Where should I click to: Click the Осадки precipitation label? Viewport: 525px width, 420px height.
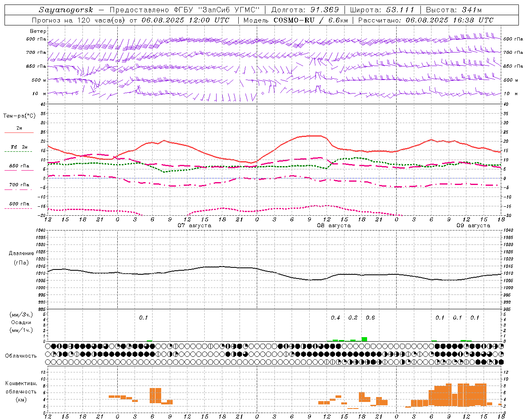[21, 322]
